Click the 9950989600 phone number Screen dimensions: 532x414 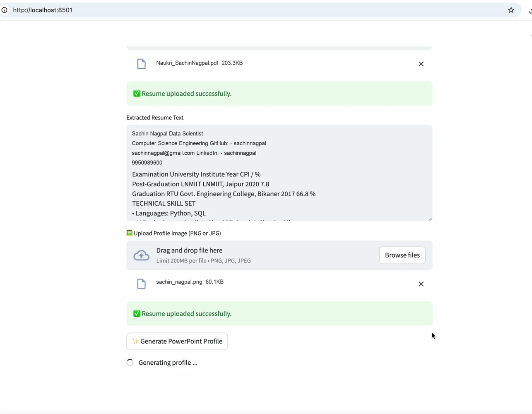(147, 163)
